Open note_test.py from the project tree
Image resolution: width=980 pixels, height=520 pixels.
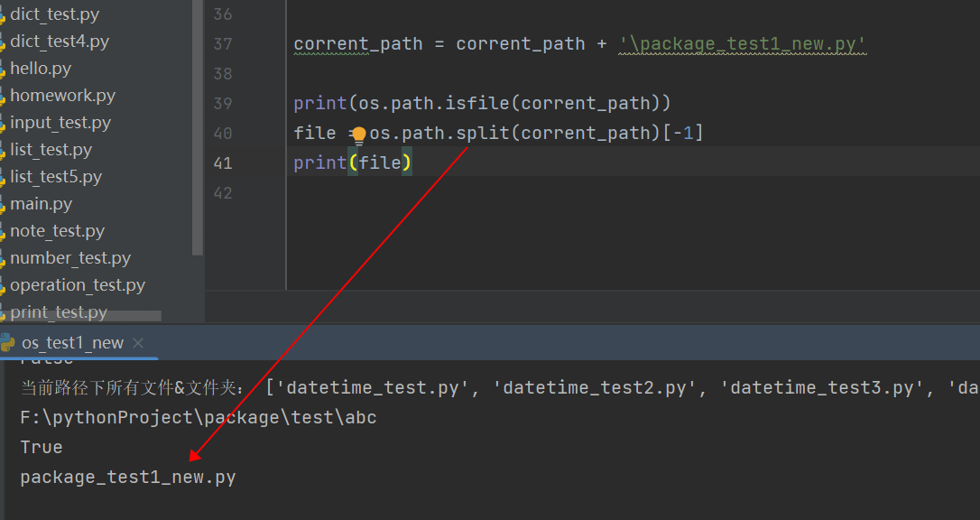point(57,231)
